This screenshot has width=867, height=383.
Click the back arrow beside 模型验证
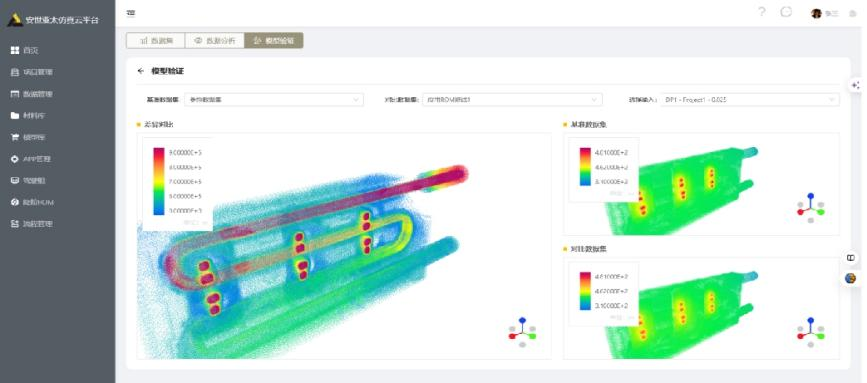click(x=140, y=71)
